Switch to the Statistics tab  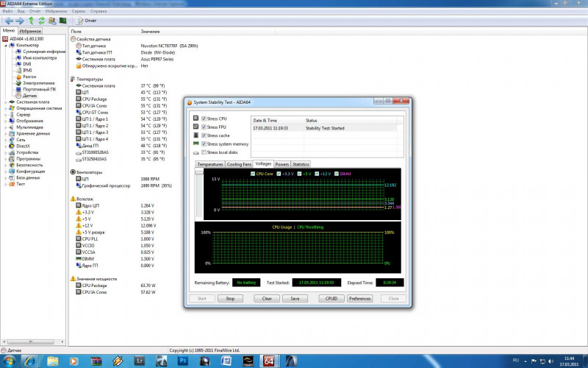coord(301,164)
